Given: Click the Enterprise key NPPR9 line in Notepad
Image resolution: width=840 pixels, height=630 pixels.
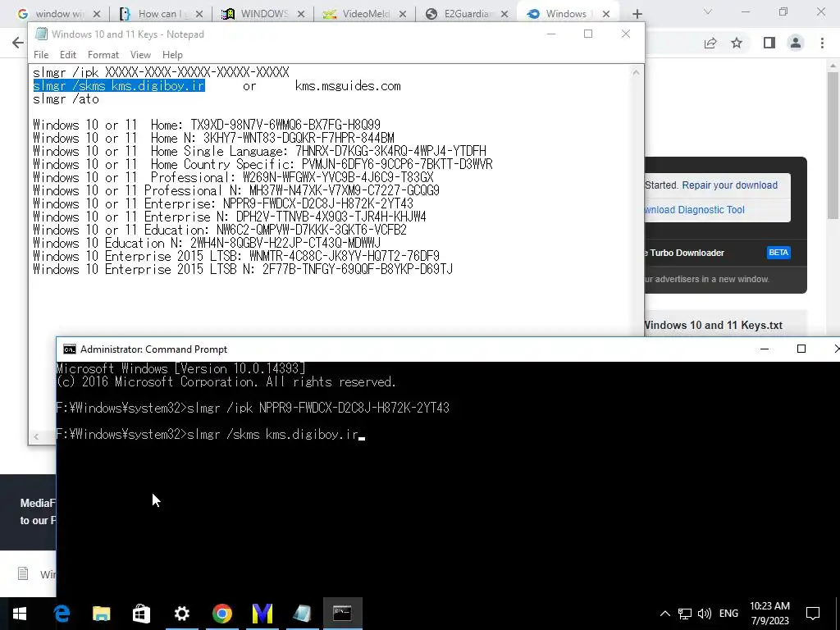Looking at the screenshot, I should click(223, 203).
